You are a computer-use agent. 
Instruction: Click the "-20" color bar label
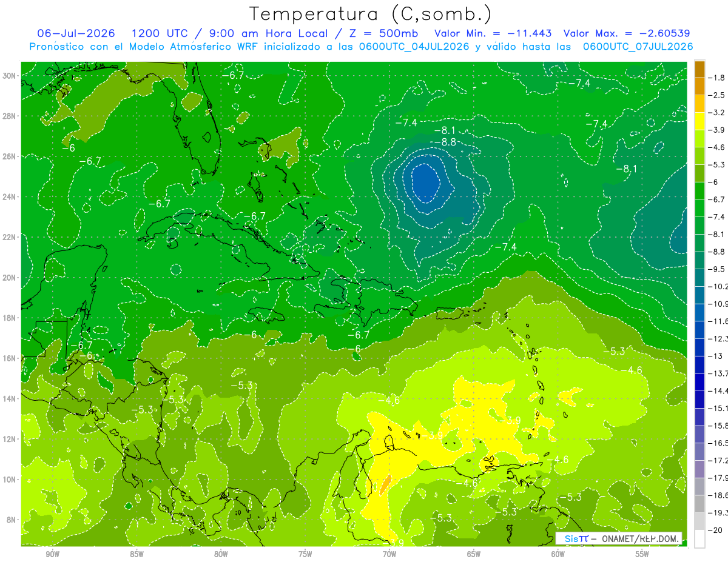[715, 530]
